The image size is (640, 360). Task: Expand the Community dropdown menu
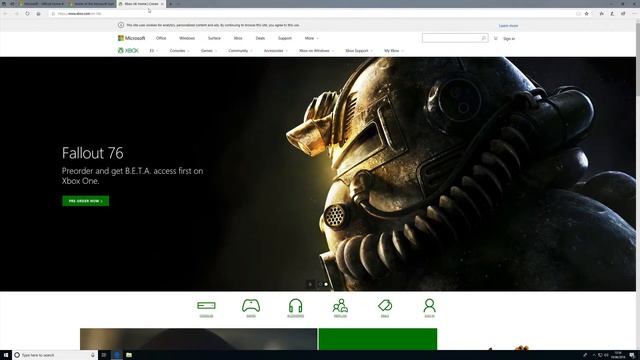[240, 51]
